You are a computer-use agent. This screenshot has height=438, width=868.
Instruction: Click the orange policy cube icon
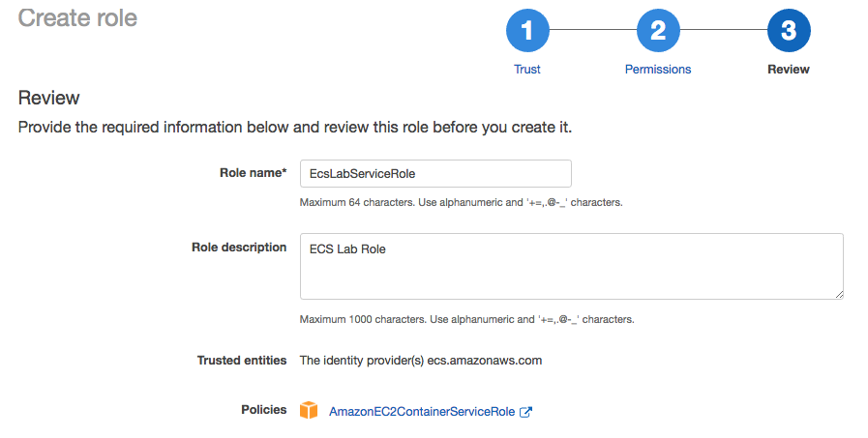coord(309,410)
